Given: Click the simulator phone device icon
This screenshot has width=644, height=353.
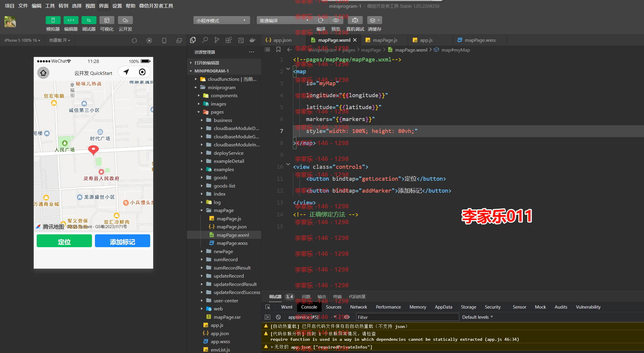Looking at the screenshot, I should point(164,41).
